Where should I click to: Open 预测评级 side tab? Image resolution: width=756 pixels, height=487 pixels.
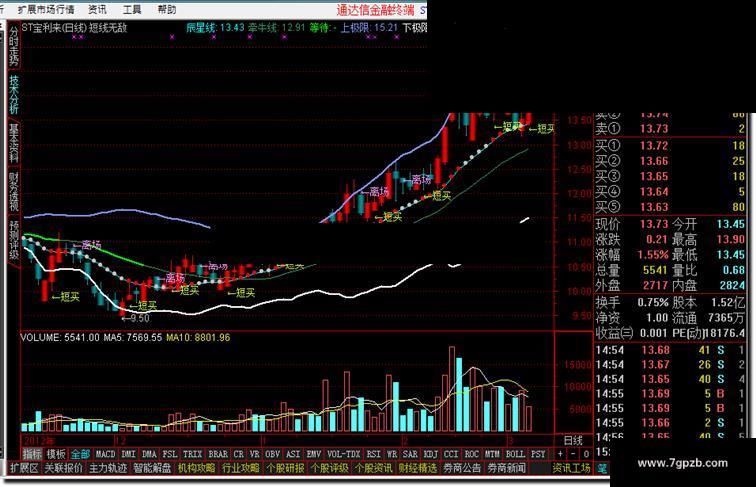[x=14, y=240]
